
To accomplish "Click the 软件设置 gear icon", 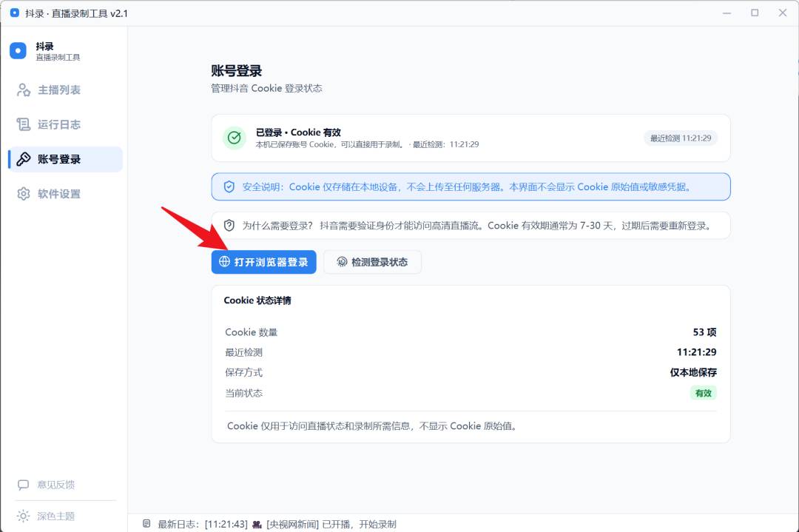I will [x=24, y=194].
